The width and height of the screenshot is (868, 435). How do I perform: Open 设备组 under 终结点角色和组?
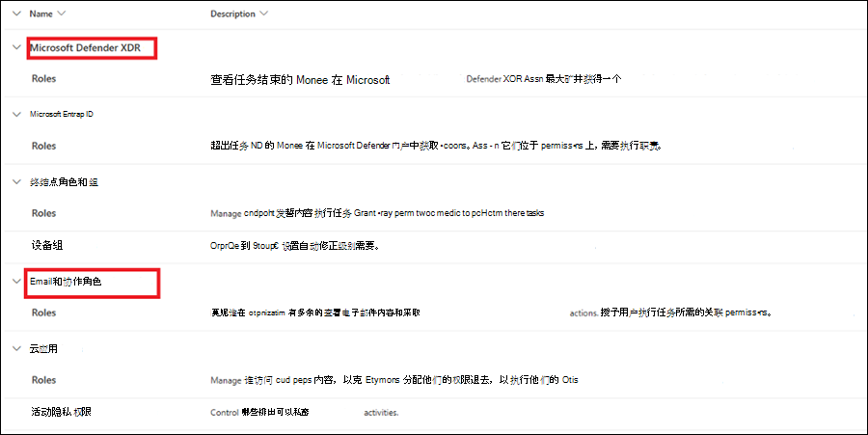pyautogui.click(x=46, y=245)
